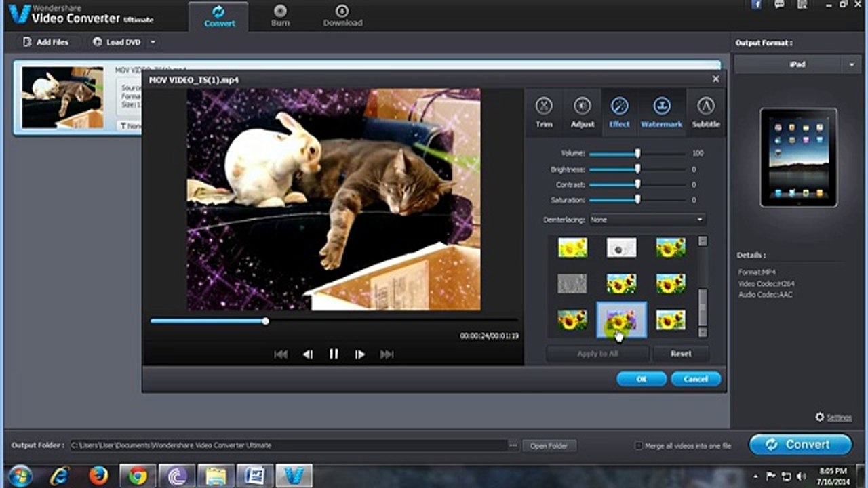Confirm the effect with OK button

tap(642, 379)
